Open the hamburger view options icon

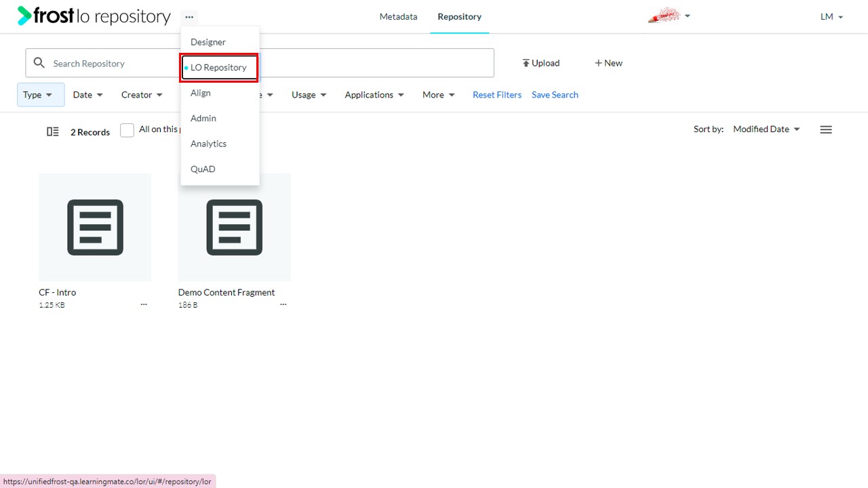click(826, 129)
